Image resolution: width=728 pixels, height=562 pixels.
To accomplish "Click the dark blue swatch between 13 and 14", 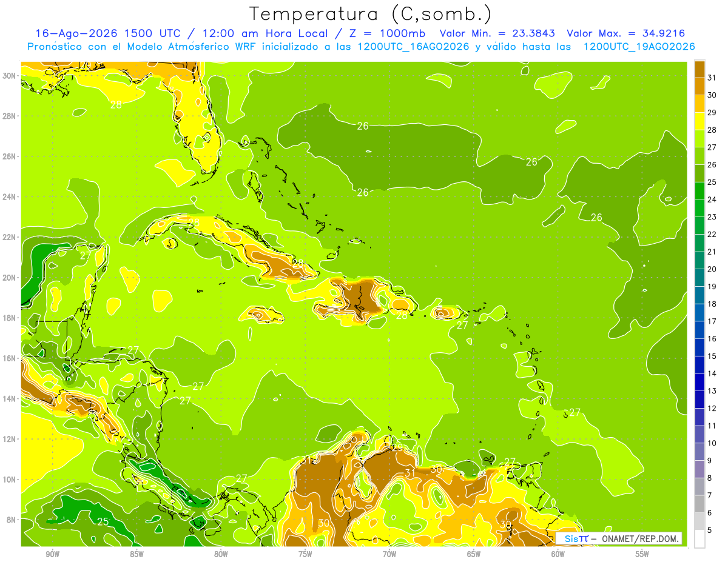I will pyautogui.click(x=699, y=382).
